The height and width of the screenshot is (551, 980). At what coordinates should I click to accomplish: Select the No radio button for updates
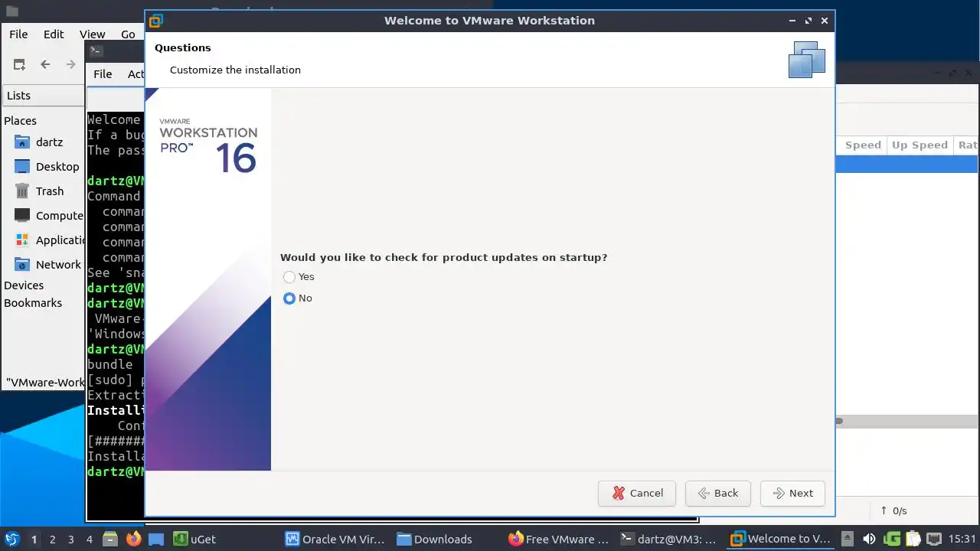click(x=289, y=298)
